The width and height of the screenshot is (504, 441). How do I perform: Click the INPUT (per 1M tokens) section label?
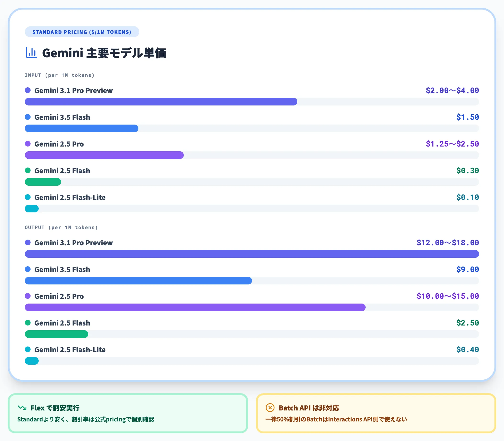[60, 75]
